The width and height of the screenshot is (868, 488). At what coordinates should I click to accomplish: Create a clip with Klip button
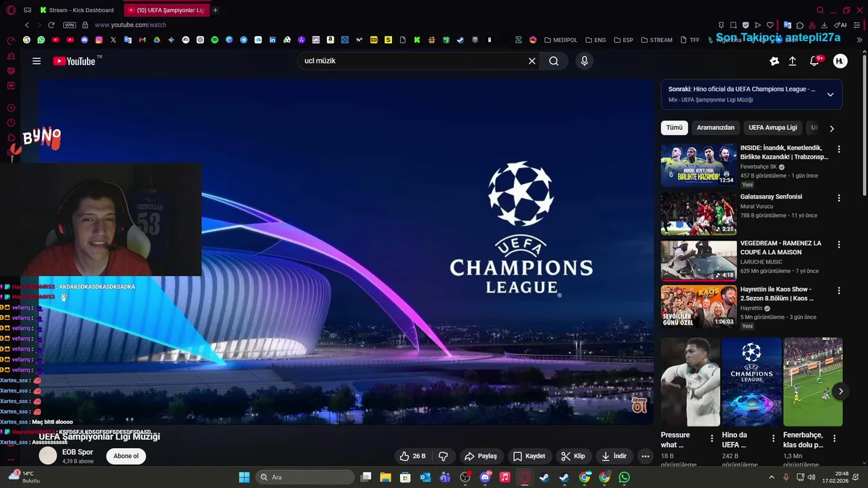coord(573,456)
